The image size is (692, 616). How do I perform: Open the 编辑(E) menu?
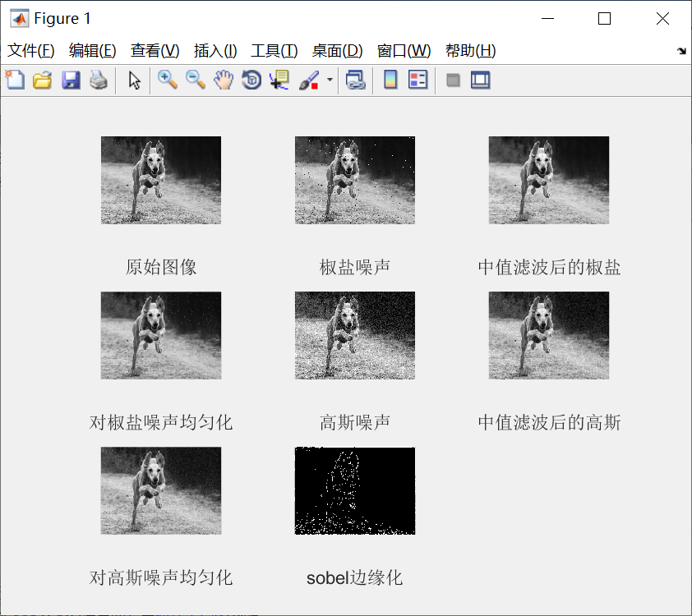coord(92,51)
